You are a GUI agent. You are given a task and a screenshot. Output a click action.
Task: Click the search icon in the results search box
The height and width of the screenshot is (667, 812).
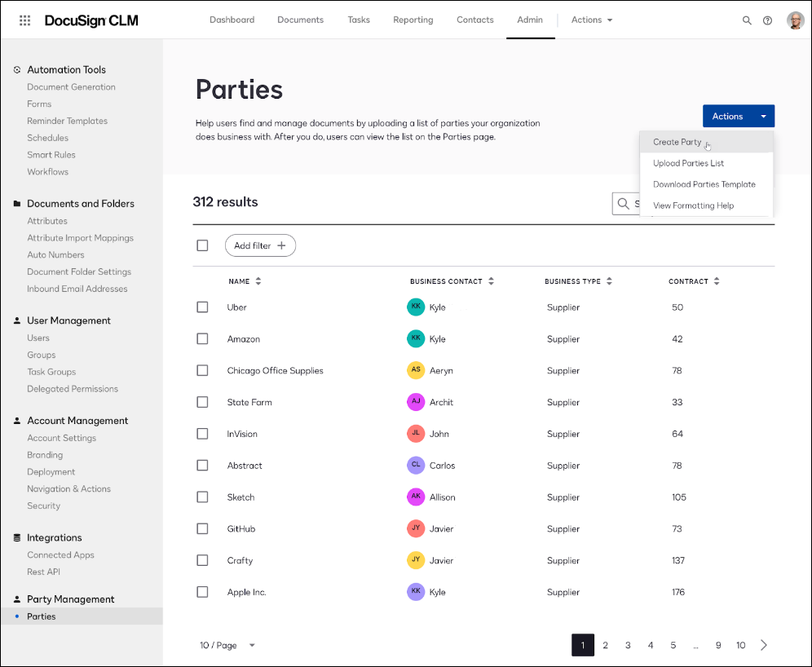624,204
